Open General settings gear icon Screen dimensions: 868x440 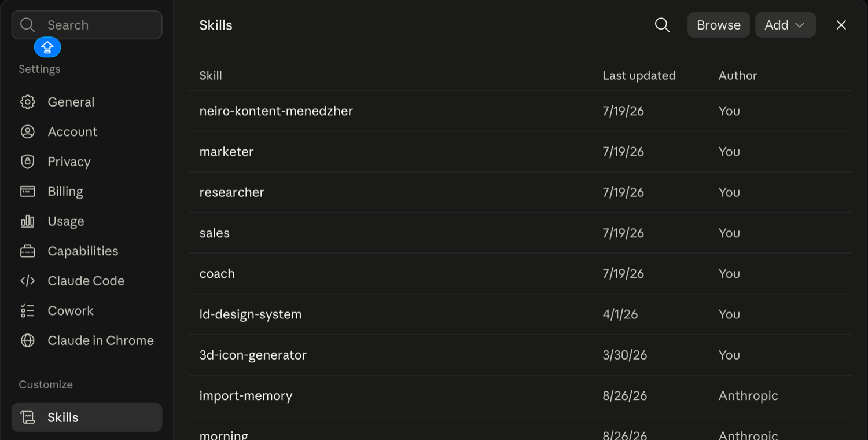(28, 102)
